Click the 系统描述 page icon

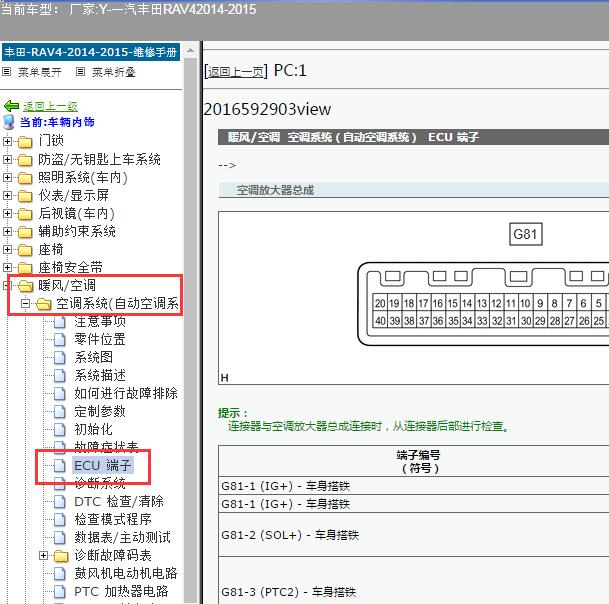click(x=59, y=376)
